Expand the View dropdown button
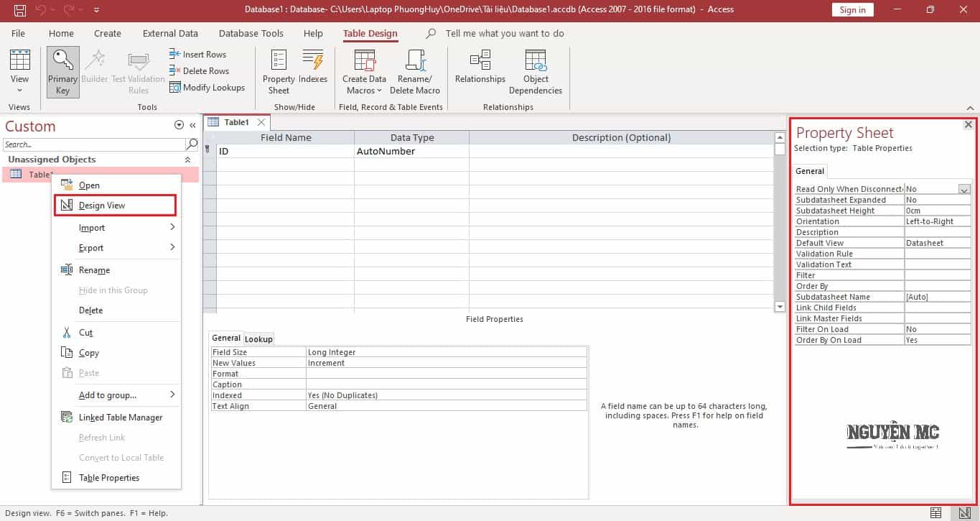980x521 pixels. pyautogui.click(x=19, y=90)
